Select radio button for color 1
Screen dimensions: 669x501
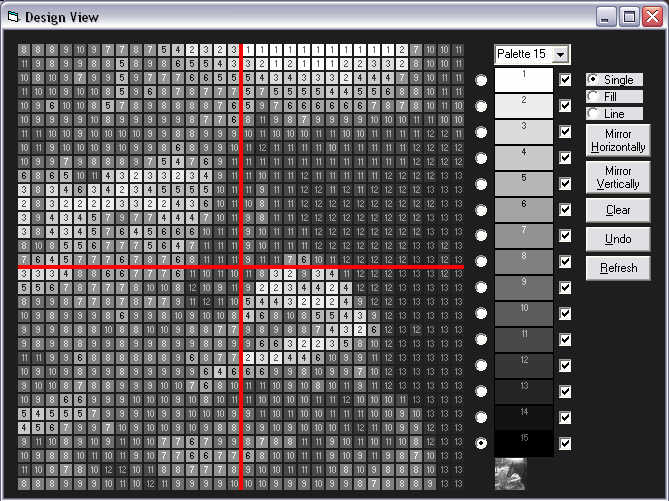pos(481,80)
